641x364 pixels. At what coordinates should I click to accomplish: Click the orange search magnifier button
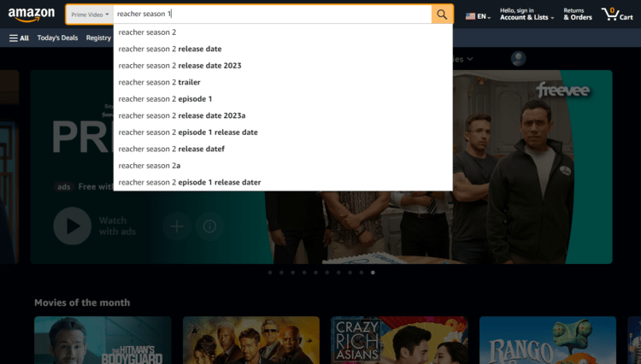click(x=442, y=15)
